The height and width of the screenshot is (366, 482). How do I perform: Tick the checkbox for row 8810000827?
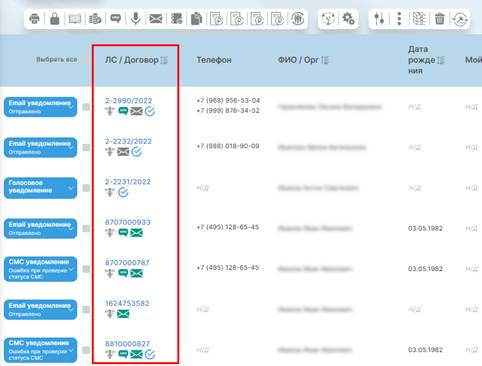[x=86, y=350]
